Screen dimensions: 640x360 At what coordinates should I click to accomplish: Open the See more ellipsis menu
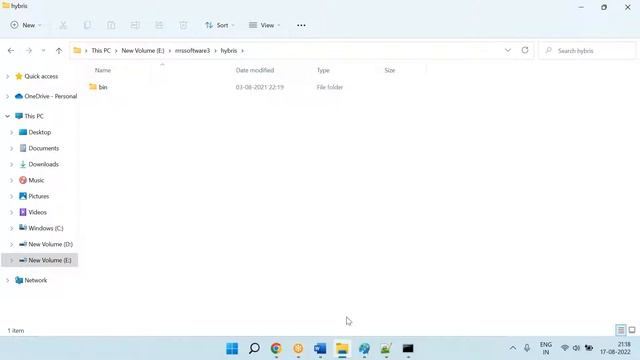(x=301, y=25)
